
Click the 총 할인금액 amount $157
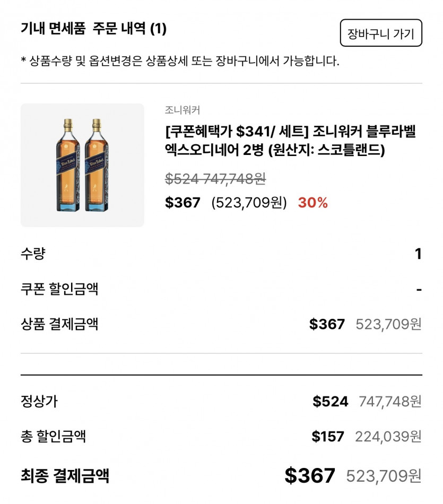[328, 437]
